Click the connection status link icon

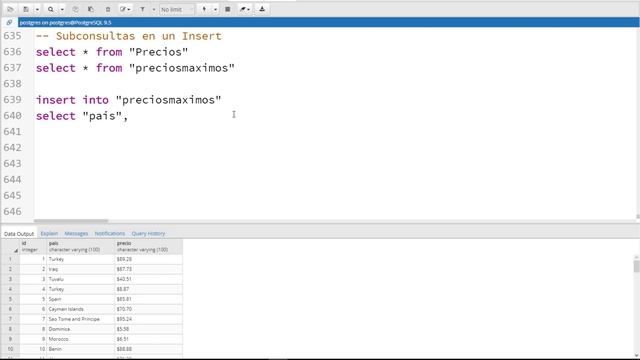pyautogui.click(x=9, y=22)
